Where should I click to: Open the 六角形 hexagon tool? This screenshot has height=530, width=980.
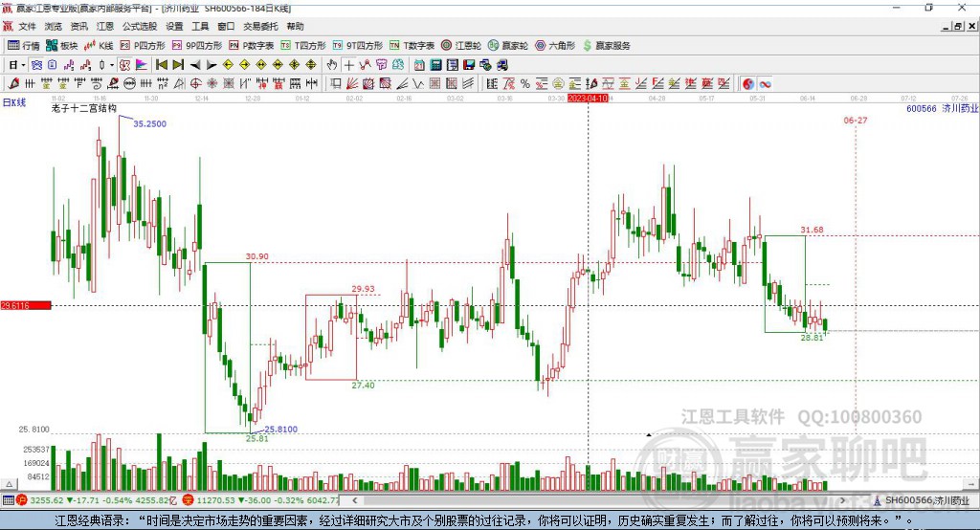555,46
